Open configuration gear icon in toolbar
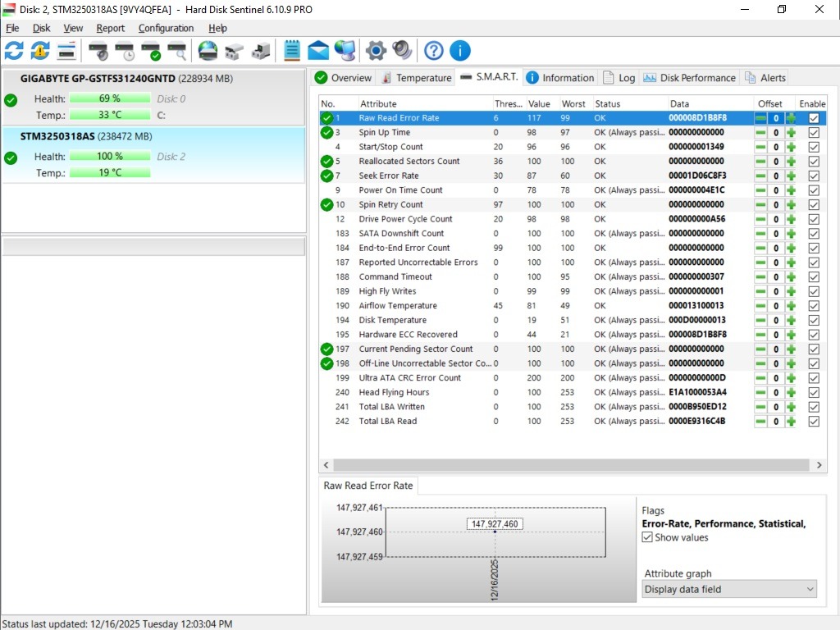 point(376,51)
